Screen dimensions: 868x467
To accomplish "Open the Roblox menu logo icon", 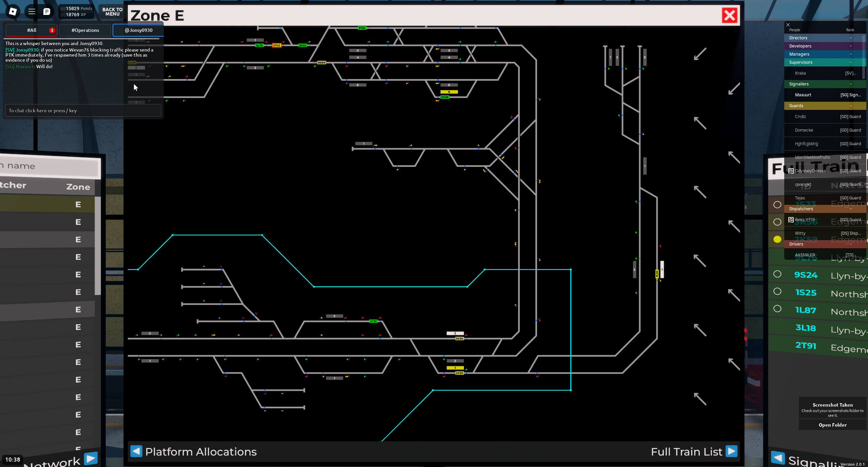I will click(x=13, y=12).
